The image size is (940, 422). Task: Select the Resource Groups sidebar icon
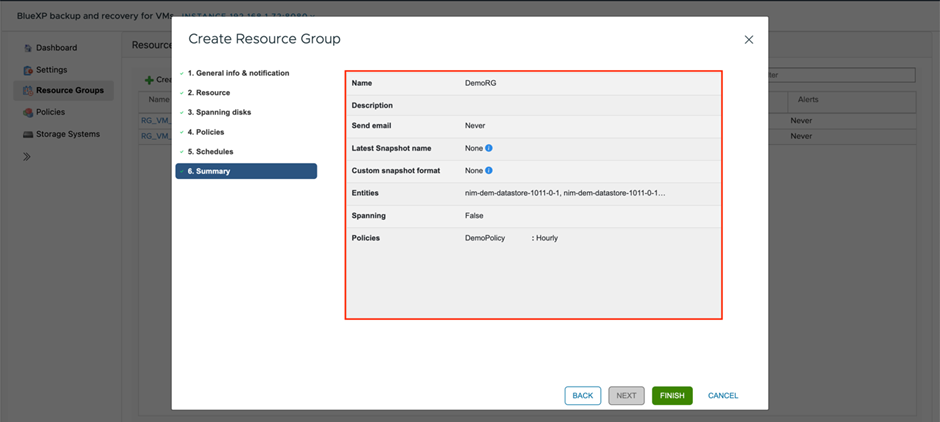(x=28, y=91)
